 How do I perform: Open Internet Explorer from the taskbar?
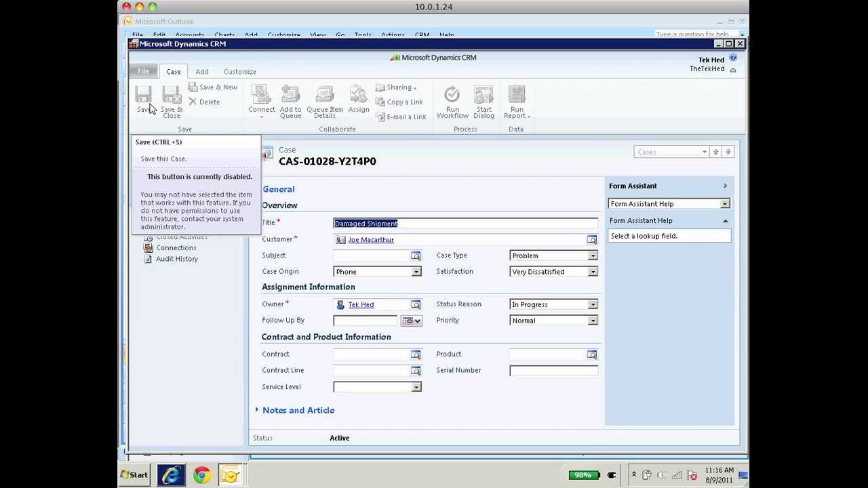[172, 475]
